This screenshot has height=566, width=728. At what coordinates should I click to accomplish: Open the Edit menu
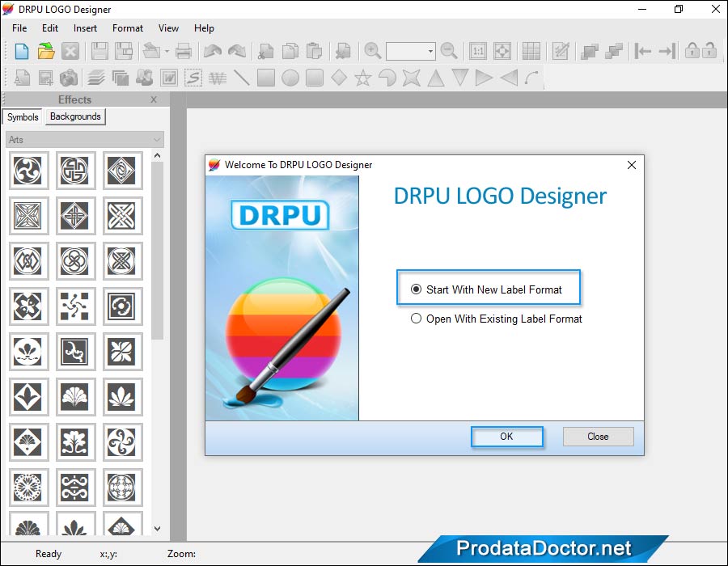50,28
